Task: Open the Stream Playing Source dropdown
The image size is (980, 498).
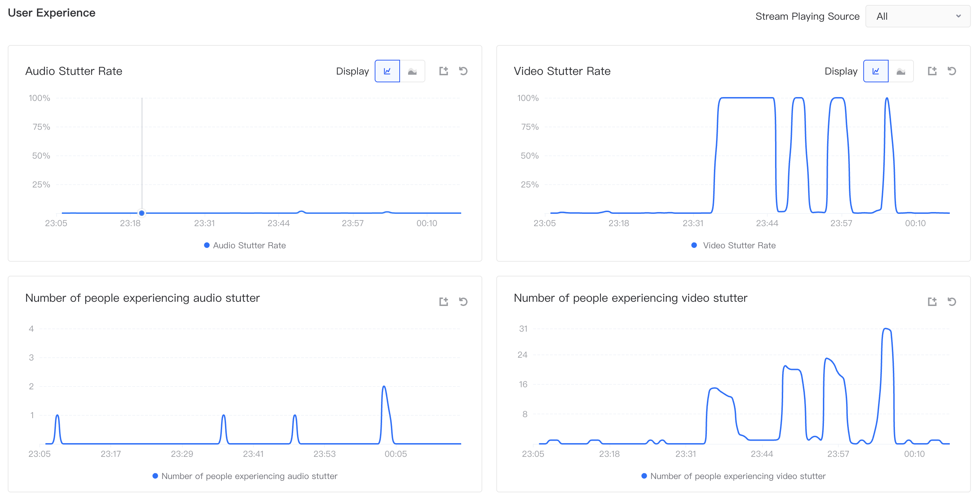Action: (918, 17)
